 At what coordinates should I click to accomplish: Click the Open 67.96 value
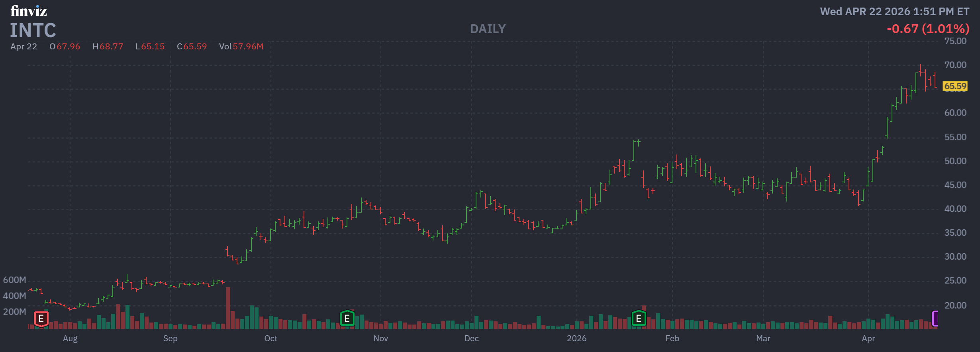(65, 47)
